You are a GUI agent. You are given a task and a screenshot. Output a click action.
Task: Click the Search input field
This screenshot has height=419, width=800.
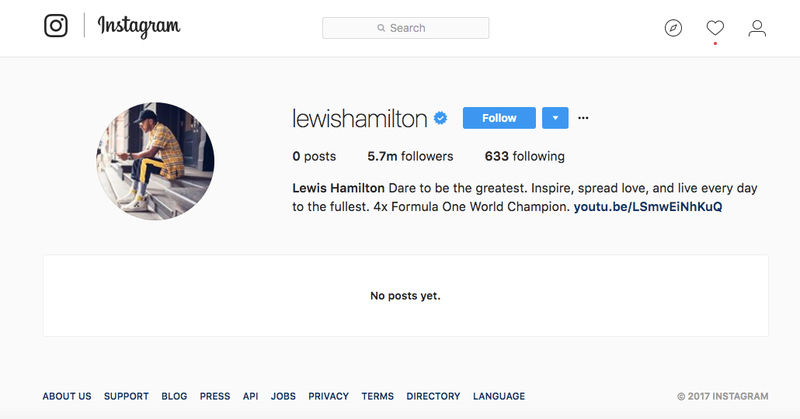click(406, 28)
